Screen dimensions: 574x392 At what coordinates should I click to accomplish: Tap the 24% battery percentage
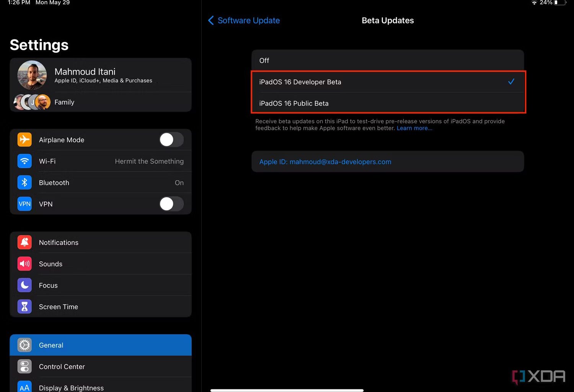click(546, 3)
